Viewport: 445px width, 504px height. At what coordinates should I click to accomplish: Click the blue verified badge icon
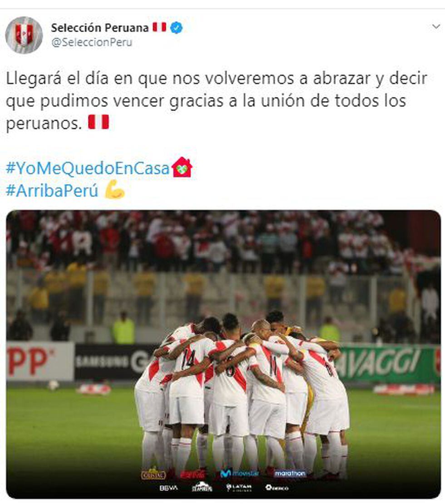point(176,28)
